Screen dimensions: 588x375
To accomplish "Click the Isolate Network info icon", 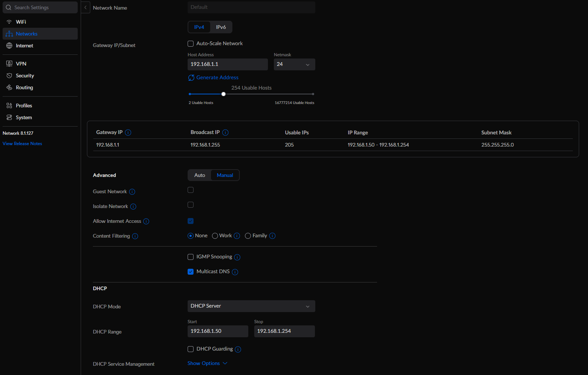I will 133,207.
